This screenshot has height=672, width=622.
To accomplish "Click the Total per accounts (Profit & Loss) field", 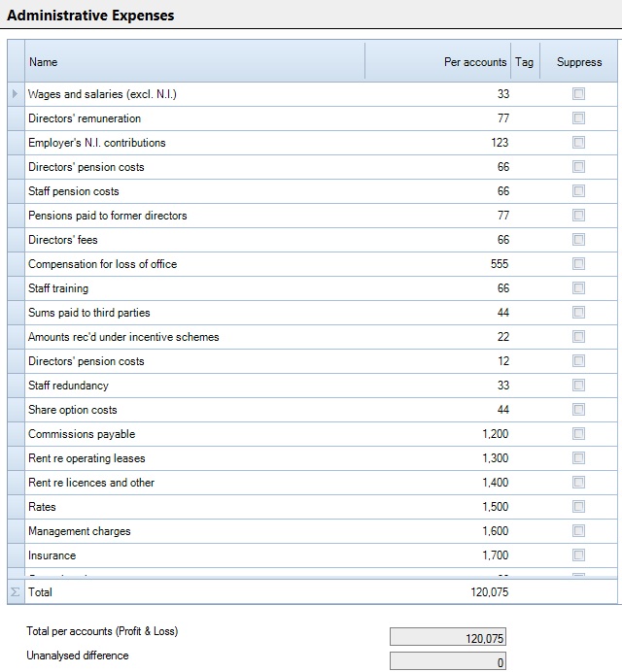I will click(448, 637).
